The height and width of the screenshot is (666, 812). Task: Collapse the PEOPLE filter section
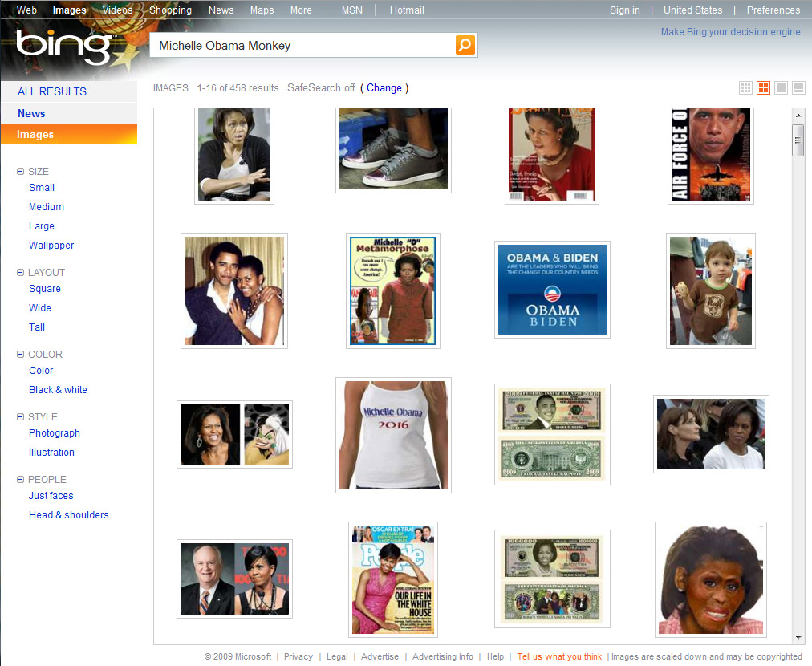tap(21, 480)
